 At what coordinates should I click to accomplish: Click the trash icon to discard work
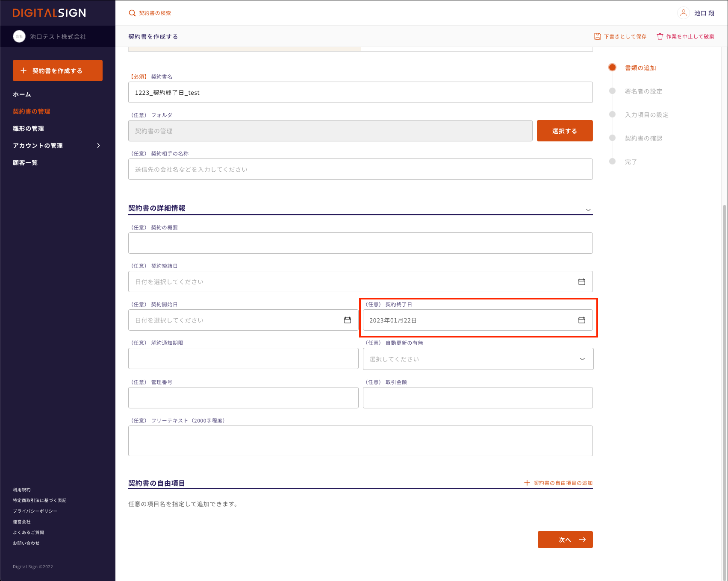pos(660,36)
